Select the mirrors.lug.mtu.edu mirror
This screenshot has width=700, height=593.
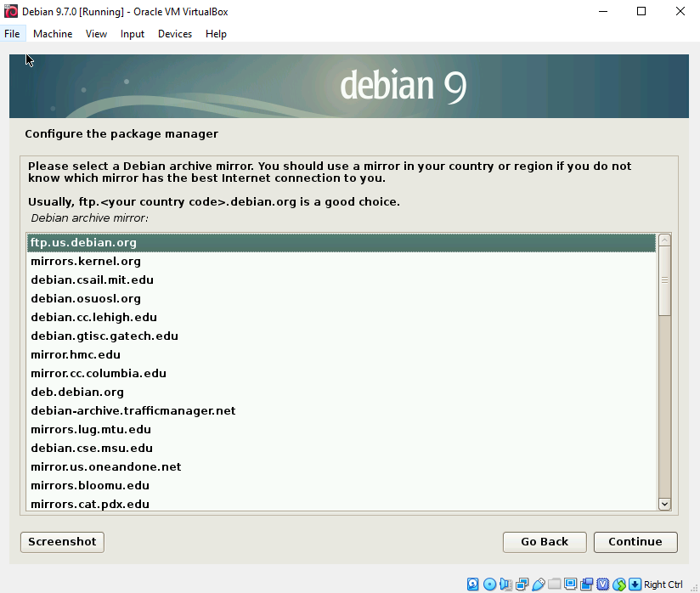point(342,430)
